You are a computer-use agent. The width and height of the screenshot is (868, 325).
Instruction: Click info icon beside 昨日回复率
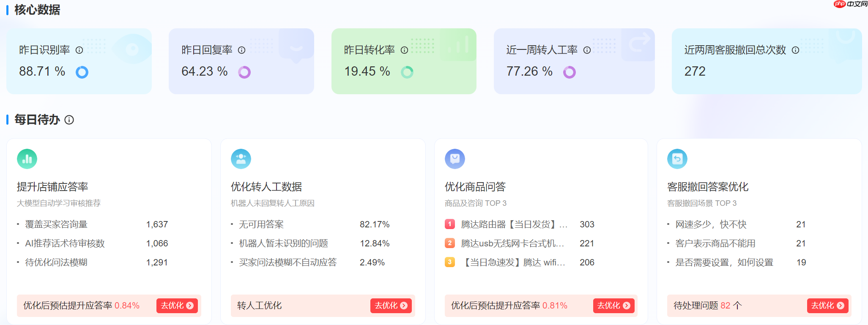[x=241, y=50]
